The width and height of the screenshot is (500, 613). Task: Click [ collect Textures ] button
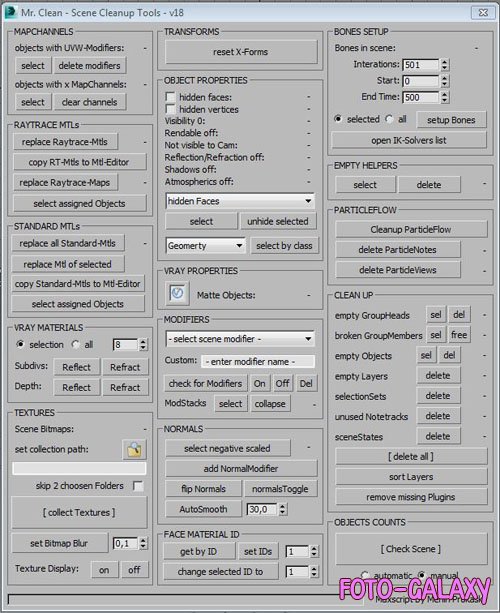click(79, 513)
